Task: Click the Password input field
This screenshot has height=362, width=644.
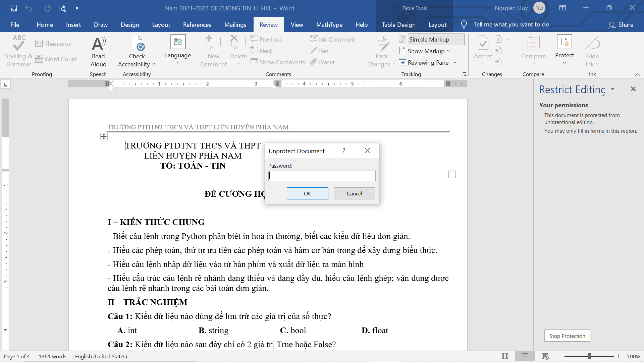Action: (322, 176)
